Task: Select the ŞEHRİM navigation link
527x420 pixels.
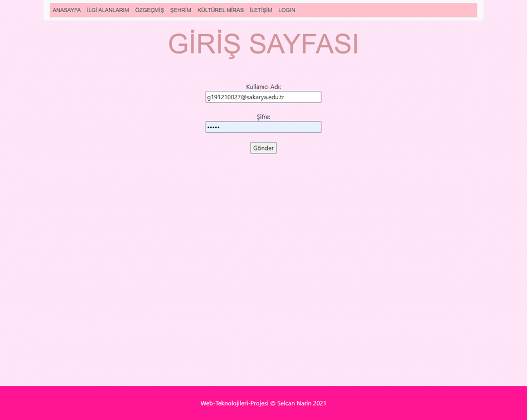Action: [x=180, y=10]
